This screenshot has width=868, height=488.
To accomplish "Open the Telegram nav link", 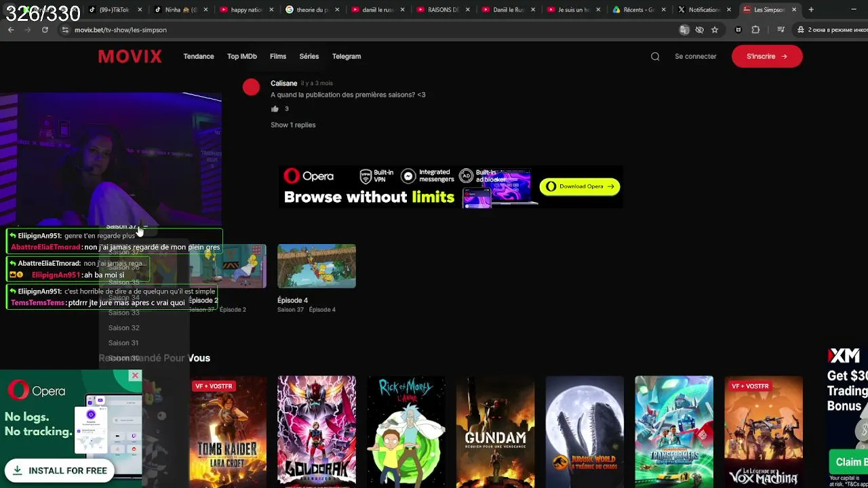I will (347, 56).
